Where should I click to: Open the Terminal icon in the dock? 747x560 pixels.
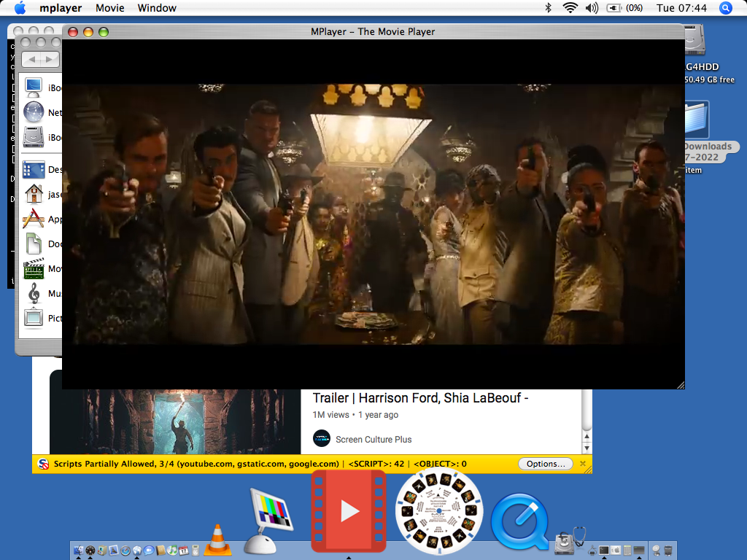point(604,550)
